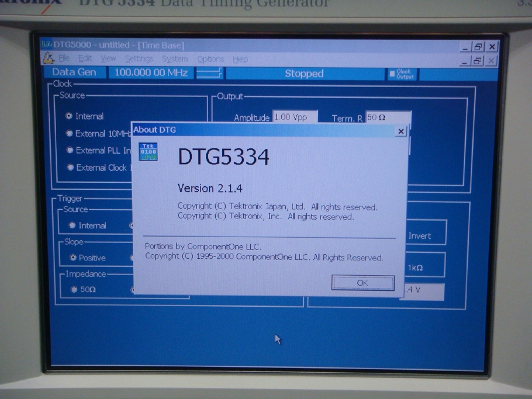Click the 1kΩ label
This screenshot has height=399, width=532.
click(x=415, y=268)
